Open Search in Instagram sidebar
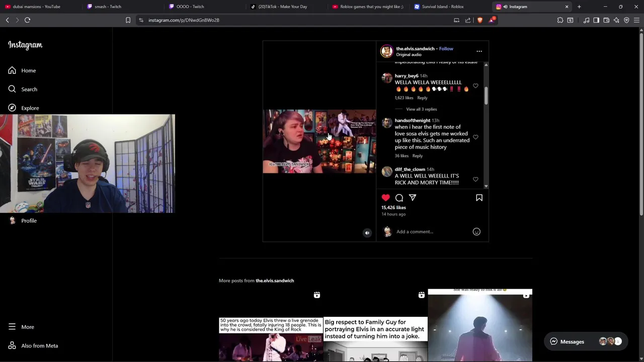Image resolution: width=644 pixels, height=362 pixels. pyautogui.click(x=23, y=89)
